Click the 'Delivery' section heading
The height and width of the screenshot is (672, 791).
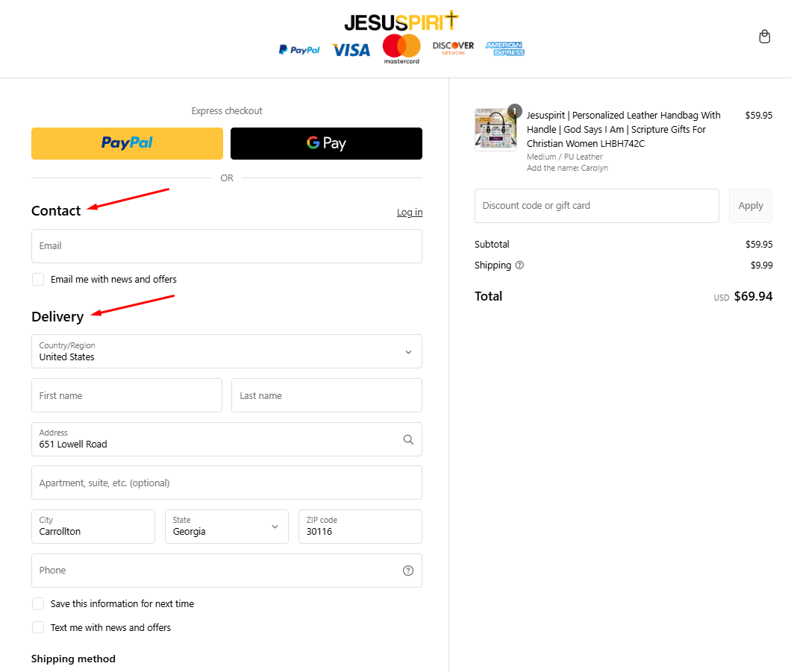click(57, 316)
